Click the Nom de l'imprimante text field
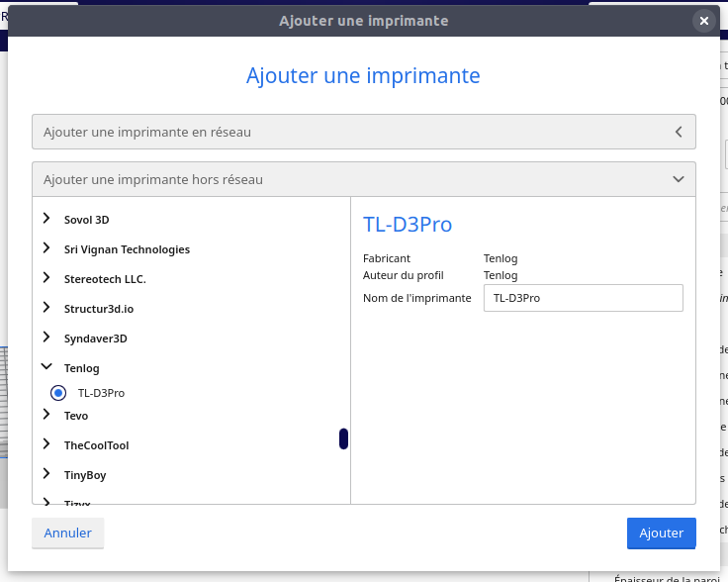 click(x=584, y=298)
